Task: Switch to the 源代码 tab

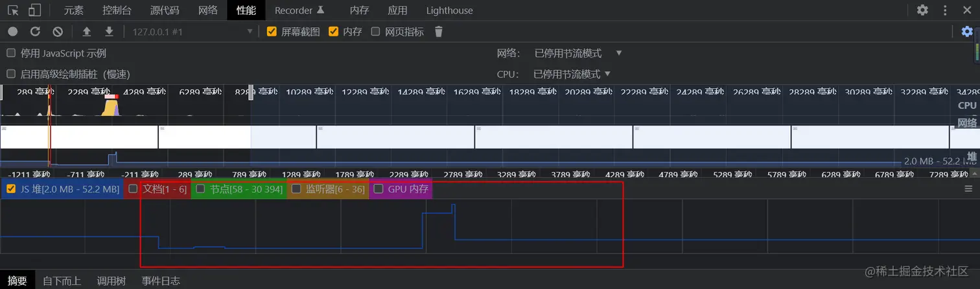Action: click(165, 10)
